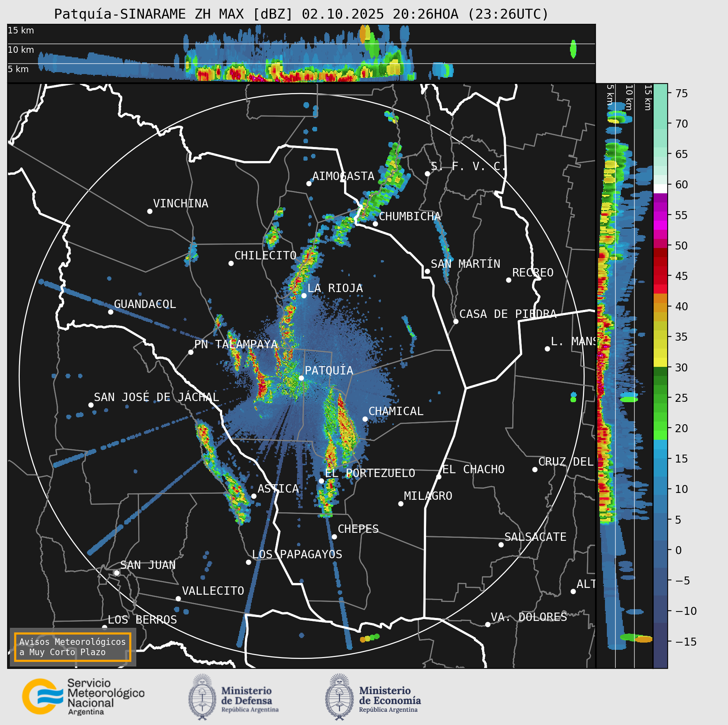Select the CHAMICAL town label
728x725 pixels.
(x=396, y=411)
